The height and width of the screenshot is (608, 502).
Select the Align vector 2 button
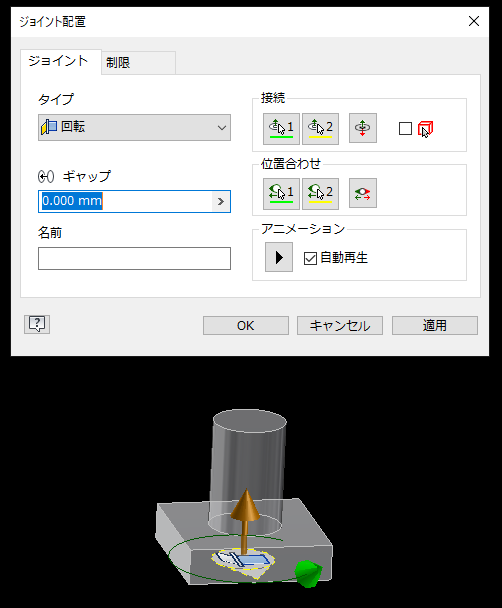tap(320, 193)
